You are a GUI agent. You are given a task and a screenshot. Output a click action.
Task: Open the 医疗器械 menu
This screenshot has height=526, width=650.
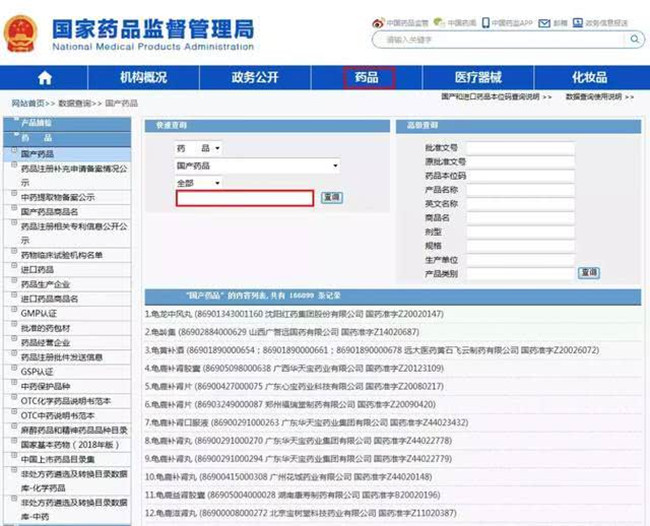(478, 77)
